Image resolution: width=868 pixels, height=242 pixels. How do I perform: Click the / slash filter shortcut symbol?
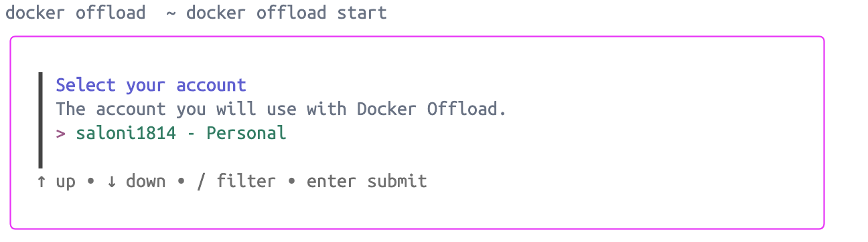tap(201, 181)
